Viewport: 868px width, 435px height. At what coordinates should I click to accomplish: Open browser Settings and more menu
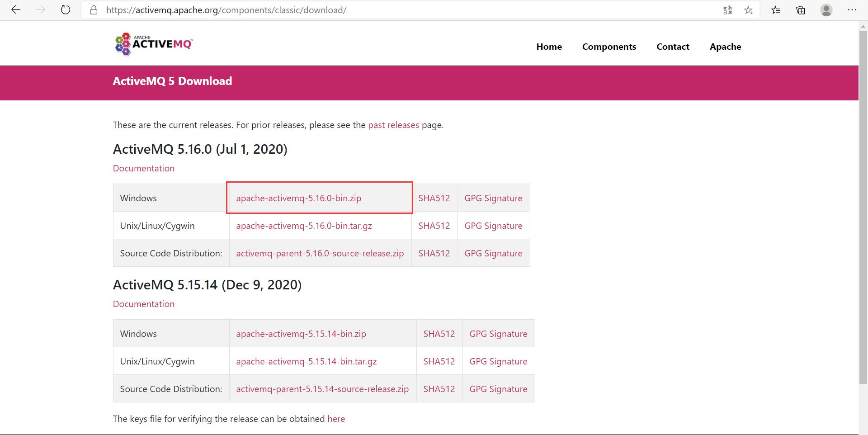coord(852,10)
